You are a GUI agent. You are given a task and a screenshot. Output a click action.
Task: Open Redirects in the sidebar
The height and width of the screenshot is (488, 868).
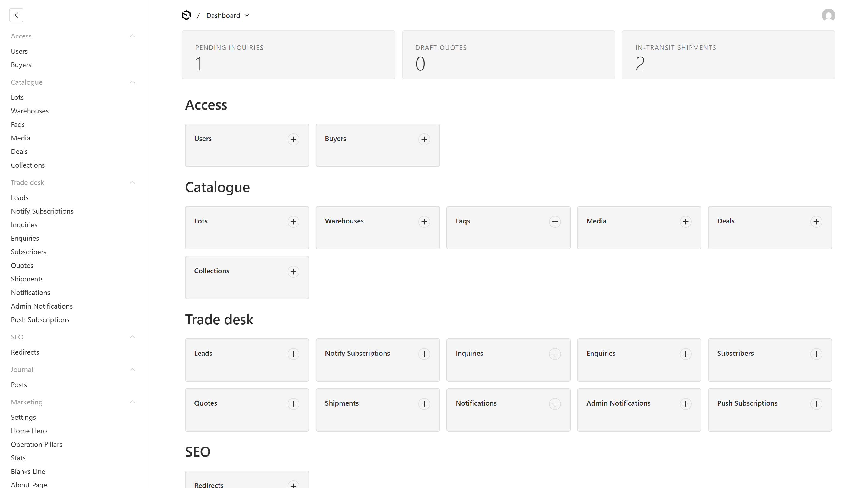point(25,352)
